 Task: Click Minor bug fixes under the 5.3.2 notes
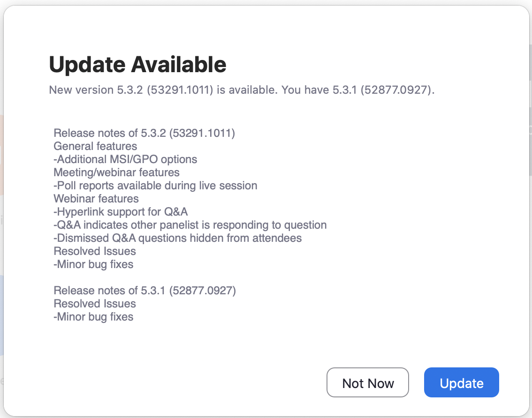[93, 264]
